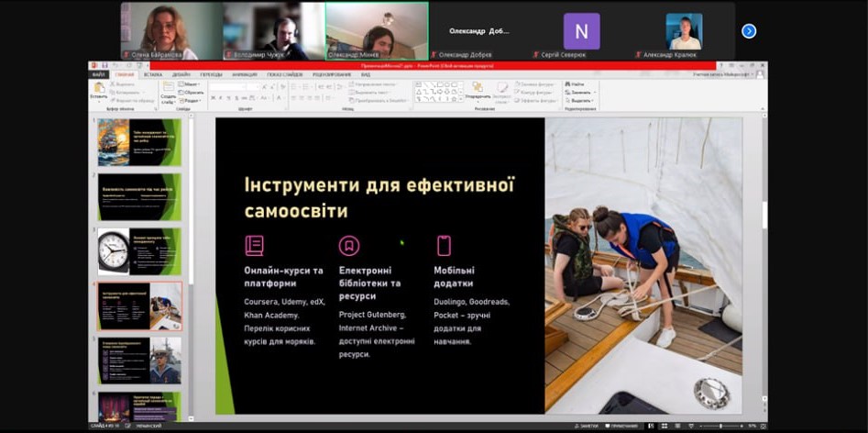Switch to the Transitions (Переходы) tab
This screenshot has height=433, width=868.
(x=211, y=74)
